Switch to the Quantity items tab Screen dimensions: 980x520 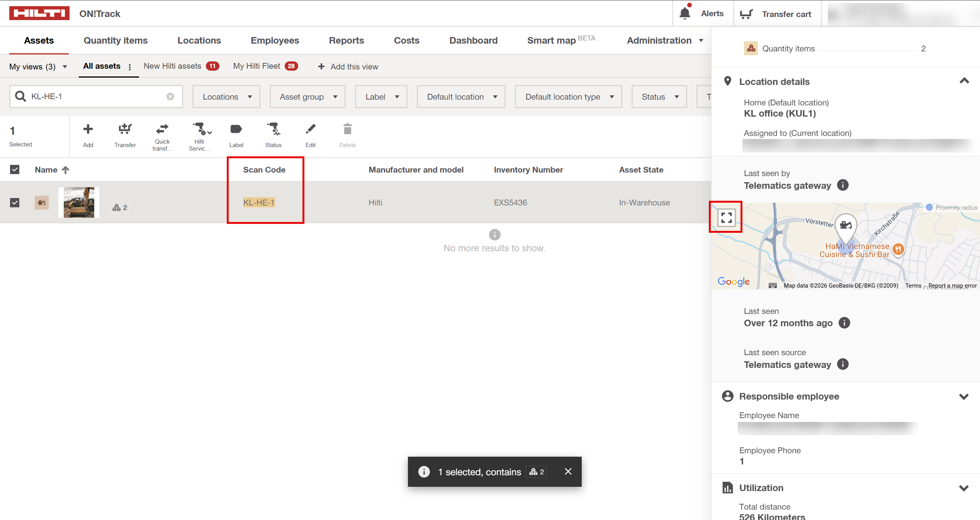(115, 41)
